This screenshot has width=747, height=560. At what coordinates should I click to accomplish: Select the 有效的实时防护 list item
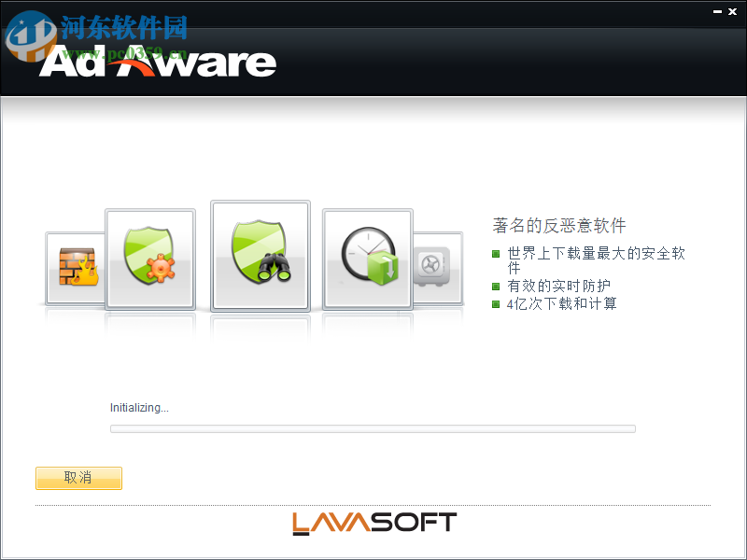click(557, 284)
